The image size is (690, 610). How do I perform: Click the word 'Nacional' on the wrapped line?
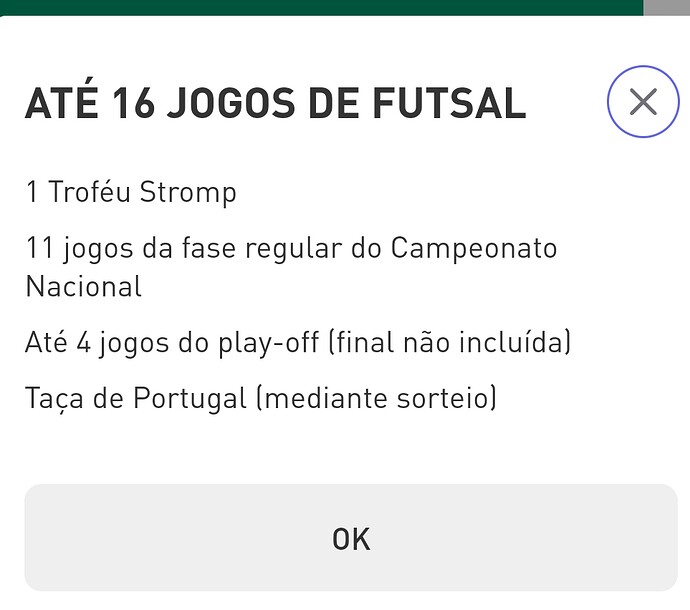(x=84, y=288)
